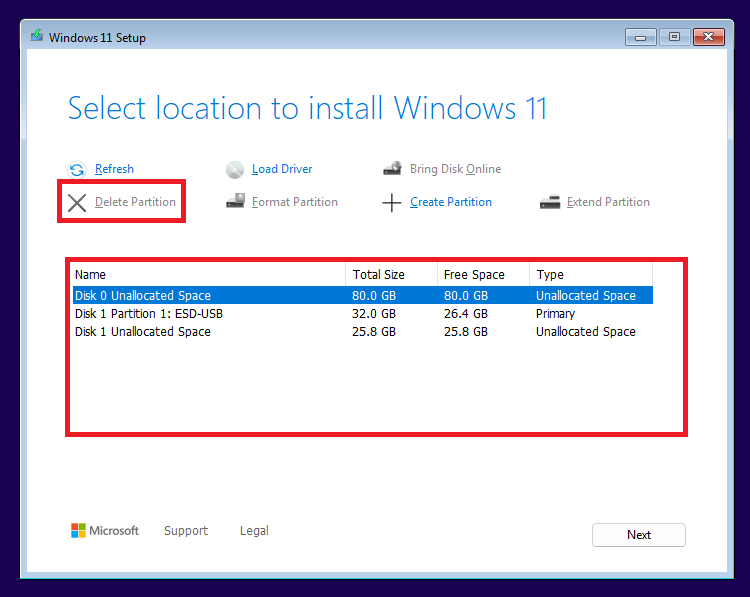The image size is (750, 597).
Task: Click the Windows 11 Setup title bar icon
Action: tap(37, 35)
